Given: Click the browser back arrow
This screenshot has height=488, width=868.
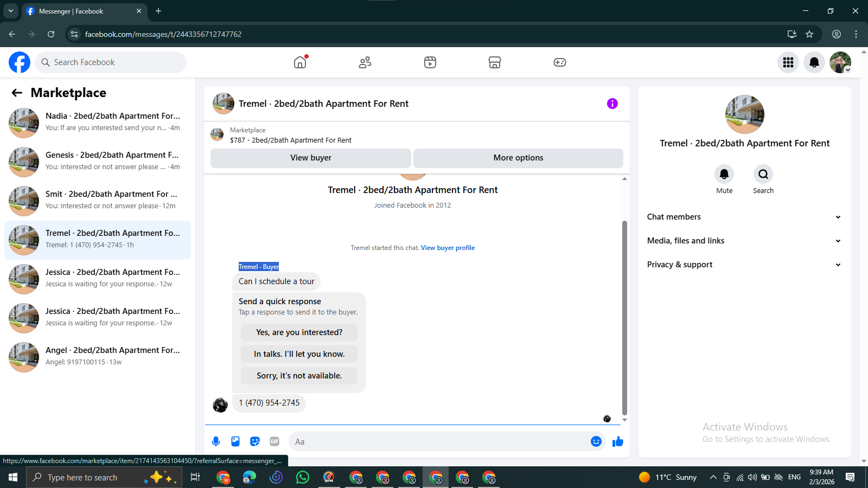Looking at the screenshot, I should point(12,34).
